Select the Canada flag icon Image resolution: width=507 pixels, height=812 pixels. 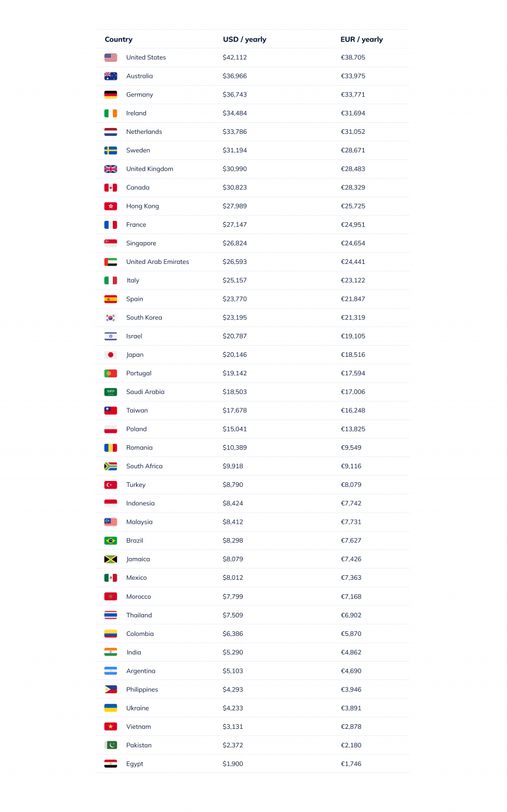coord(110,187)
